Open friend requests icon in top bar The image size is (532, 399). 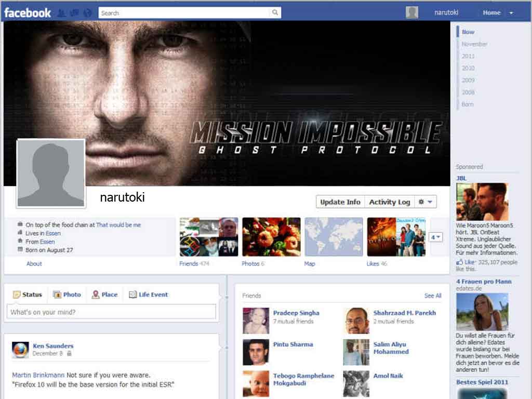click(x=62, y=13)
